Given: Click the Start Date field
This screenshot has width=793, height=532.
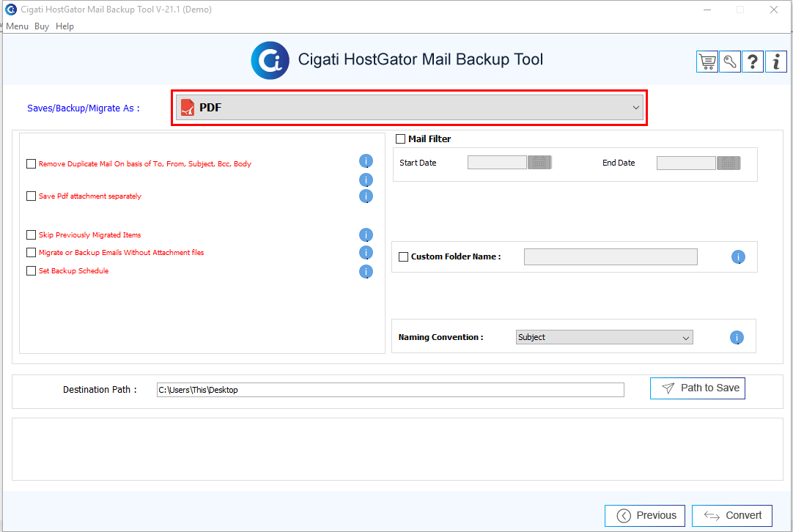Looking at the screenshot, I should [497, 163].
